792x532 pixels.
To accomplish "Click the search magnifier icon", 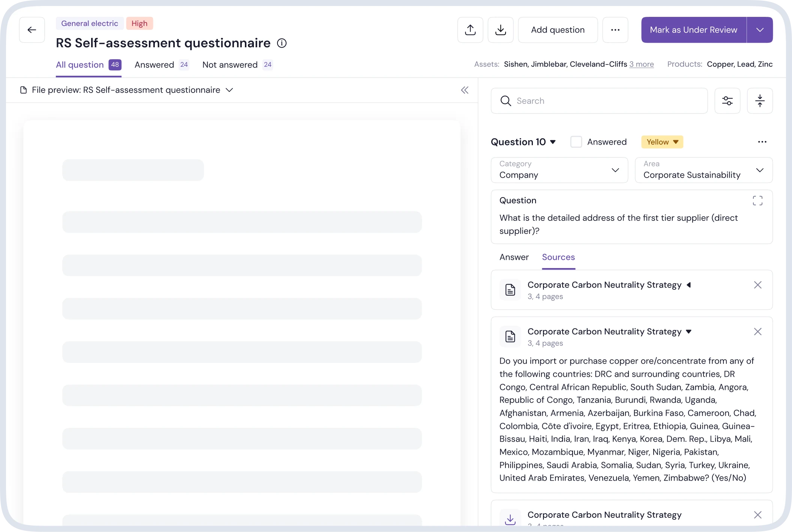I will coord(505,101).
